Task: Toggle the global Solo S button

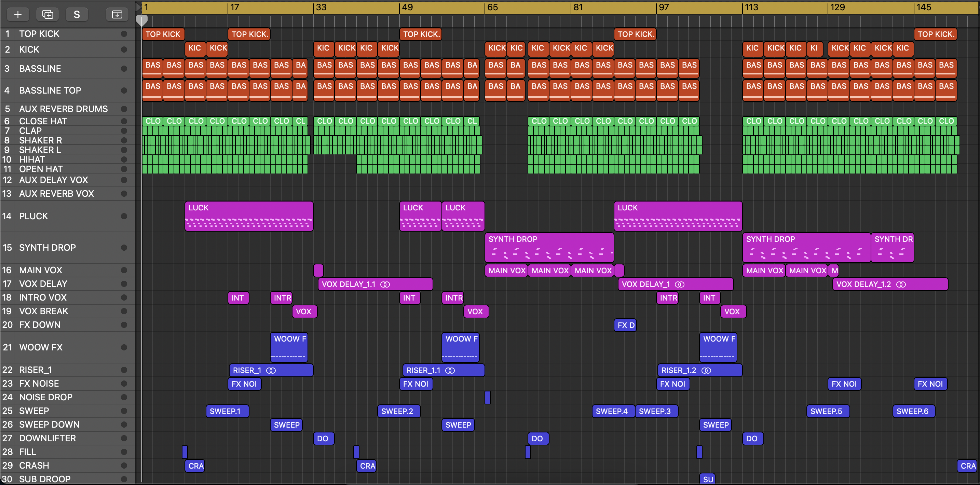Action: 77,14
